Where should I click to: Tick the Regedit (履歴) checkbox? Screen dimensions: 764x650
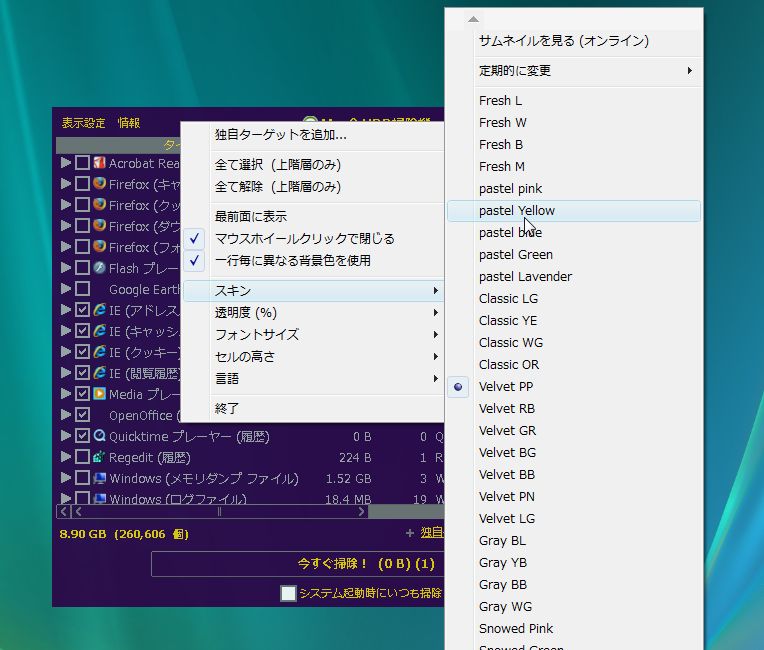tap(82, 457)
